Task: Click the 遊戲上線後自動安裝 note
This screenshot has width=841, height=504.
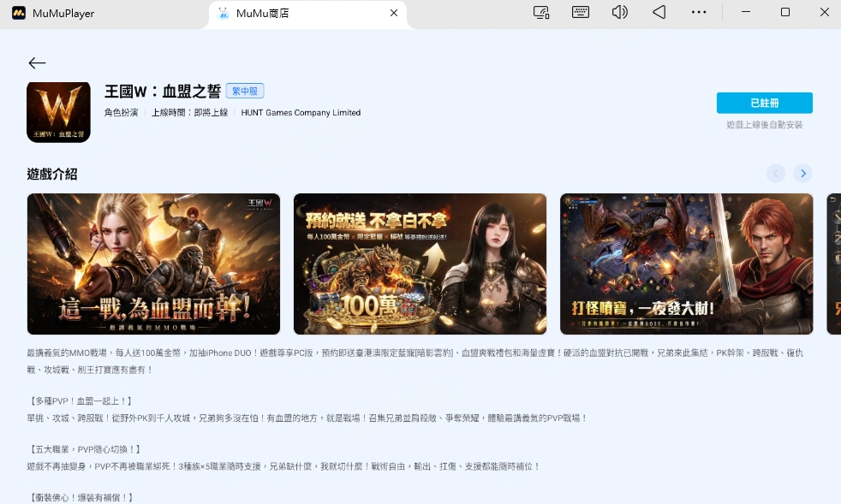Action: point(764,125)
